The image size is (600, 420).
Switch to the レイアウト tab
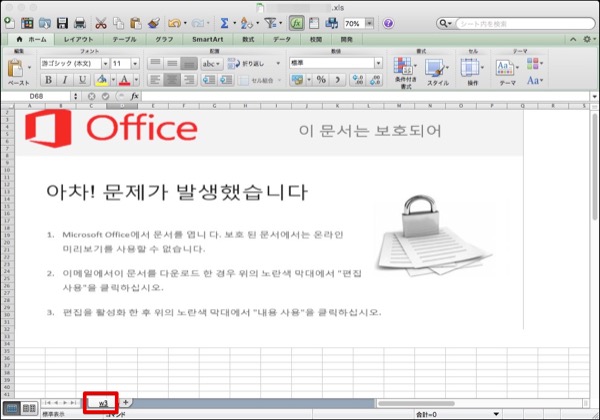(78, 39)
